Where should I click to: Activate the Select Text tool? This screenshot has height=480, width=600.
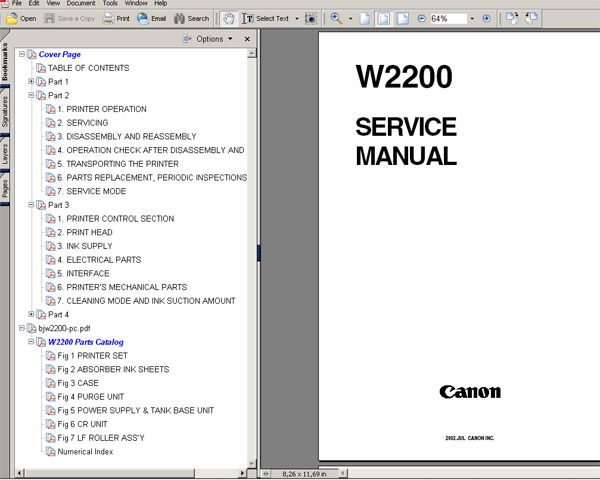coord(265,18)
